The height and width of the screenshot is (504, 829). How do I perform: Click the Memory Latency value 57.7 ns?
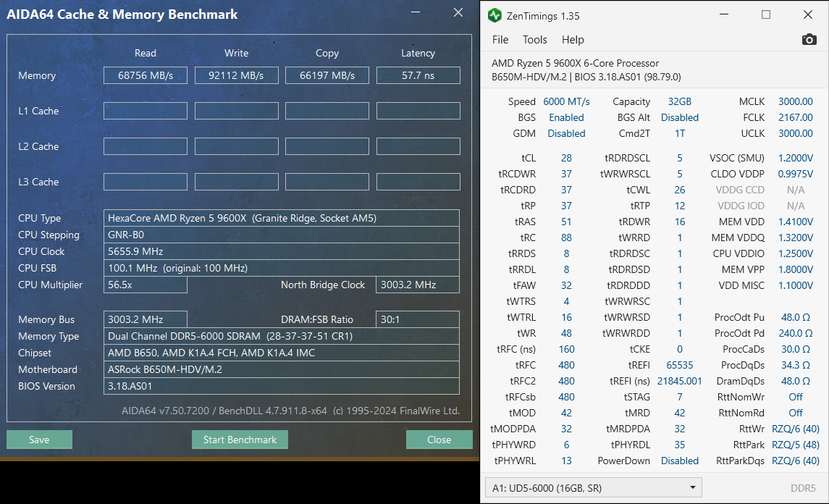[418, 75]
